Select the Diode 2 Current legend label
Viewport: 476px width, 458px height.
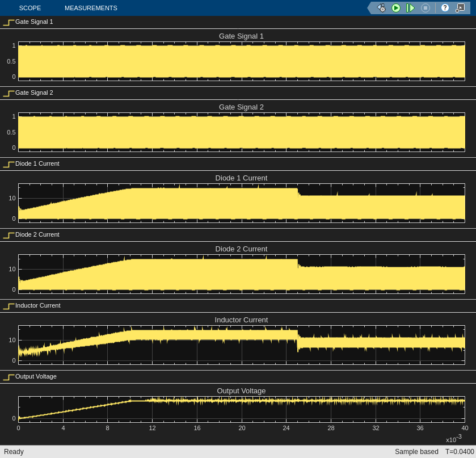(37, 234)
